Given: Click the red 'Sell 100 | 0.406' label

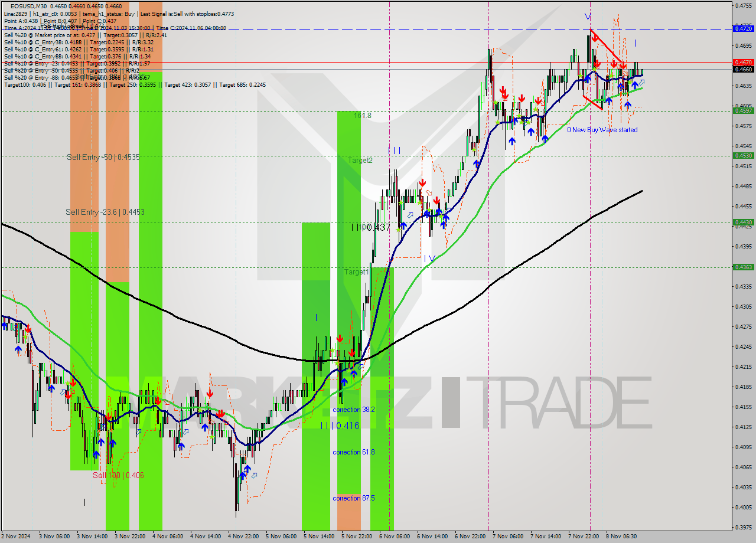Looking at the screenshot, I should click(x=118, y=475).
